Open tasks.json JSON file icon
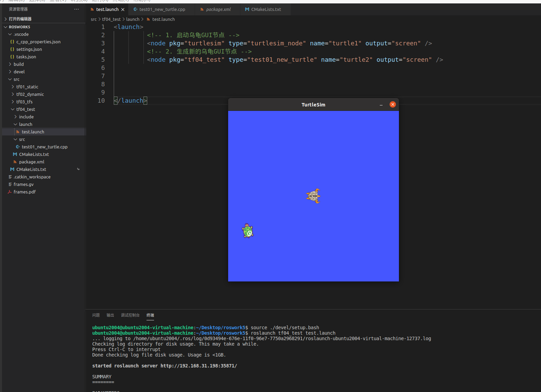This screenshot has width=541, height=392. point(12,57)
